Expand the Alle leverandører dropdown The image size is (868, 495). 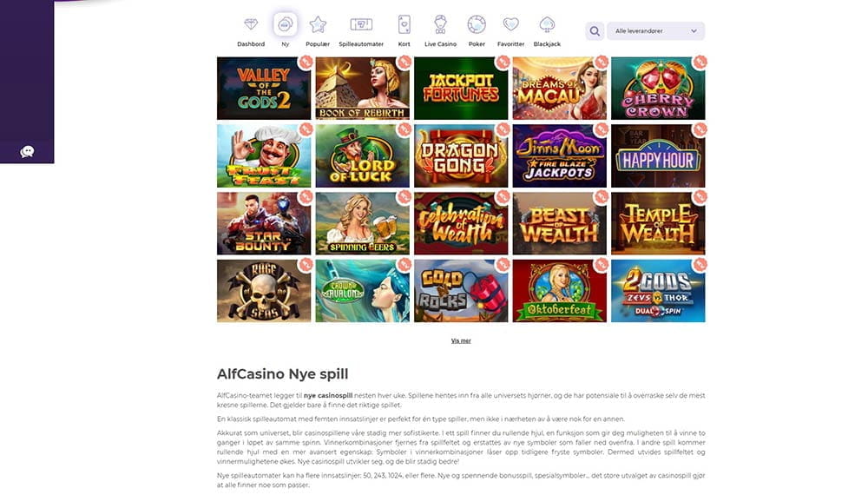656,31
